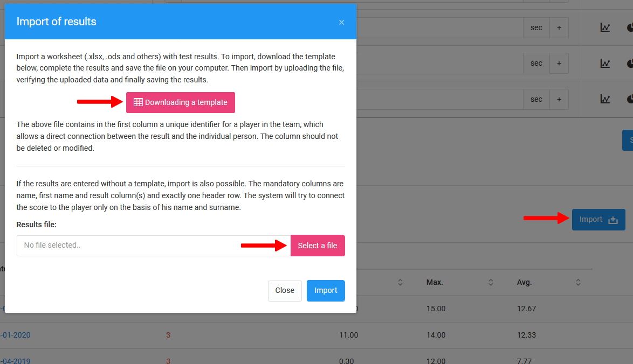Toggle sort arrows left of Max. header
Screen dimensions: 633x364
click(400, 282)
